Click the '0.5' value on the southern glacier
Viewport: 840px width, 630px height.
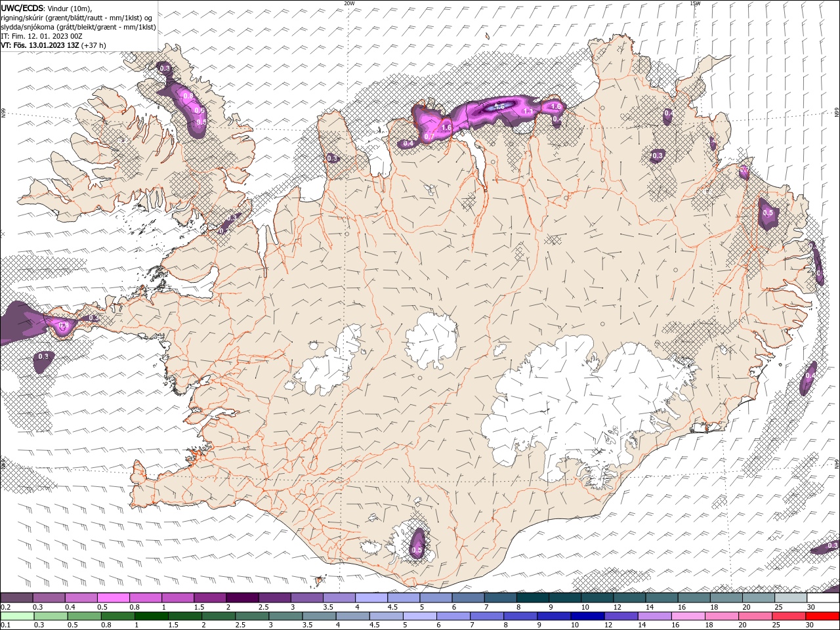tap(417, 551)
